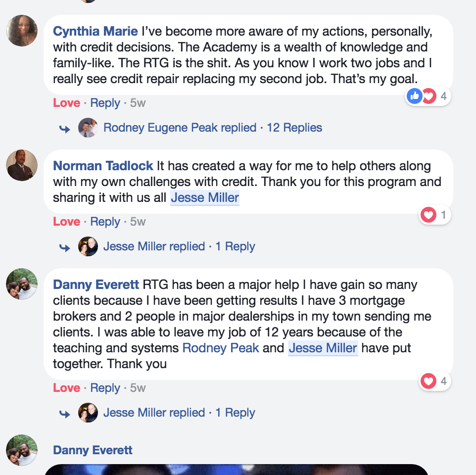
Task: Click Cynthia Marie's profile picture
Action: tap(22, 31)
